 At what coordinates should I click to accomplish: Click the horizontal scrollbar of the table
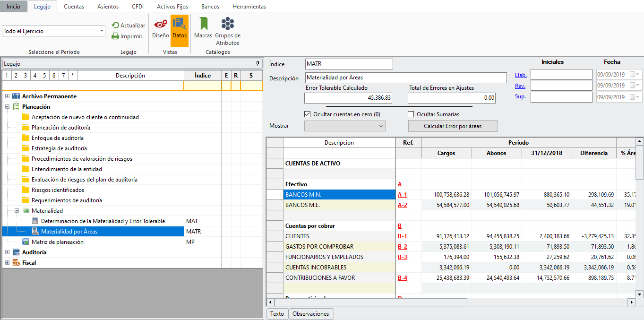click(x=371, y=302)
